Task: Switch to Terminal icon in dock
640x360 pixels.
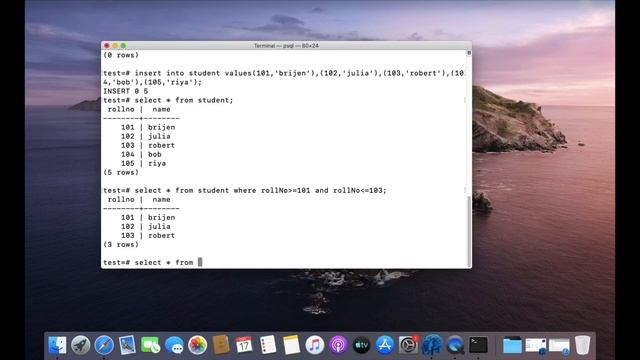Action: pyautogui.click(x=478, y=345)
